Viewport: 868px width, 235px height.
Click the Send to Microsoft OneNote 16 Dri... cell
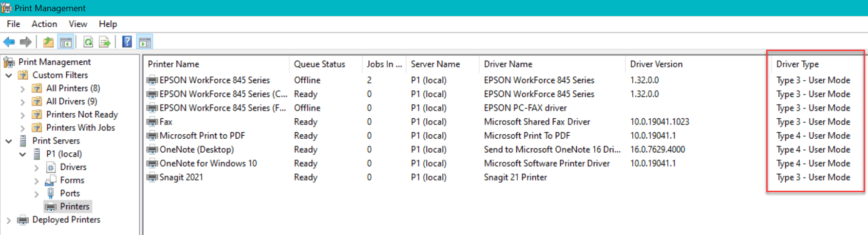[x=552, y=150]
